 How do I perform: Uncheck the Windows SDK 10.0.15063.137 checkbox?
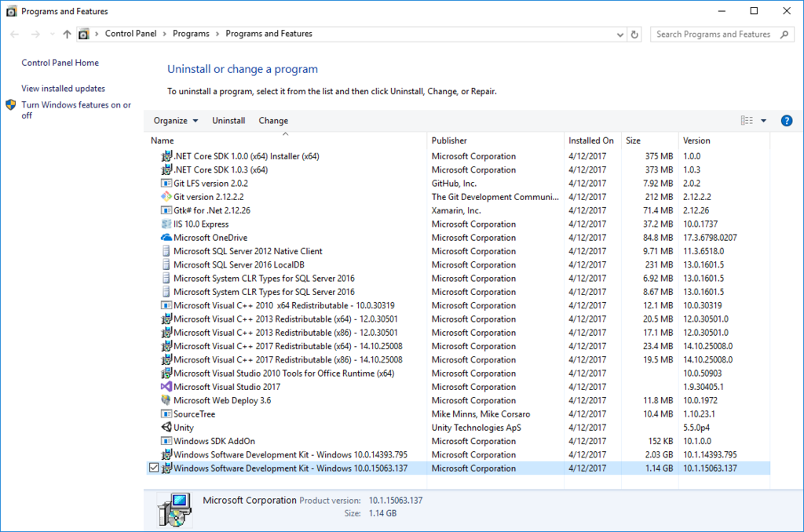(154, 468)
